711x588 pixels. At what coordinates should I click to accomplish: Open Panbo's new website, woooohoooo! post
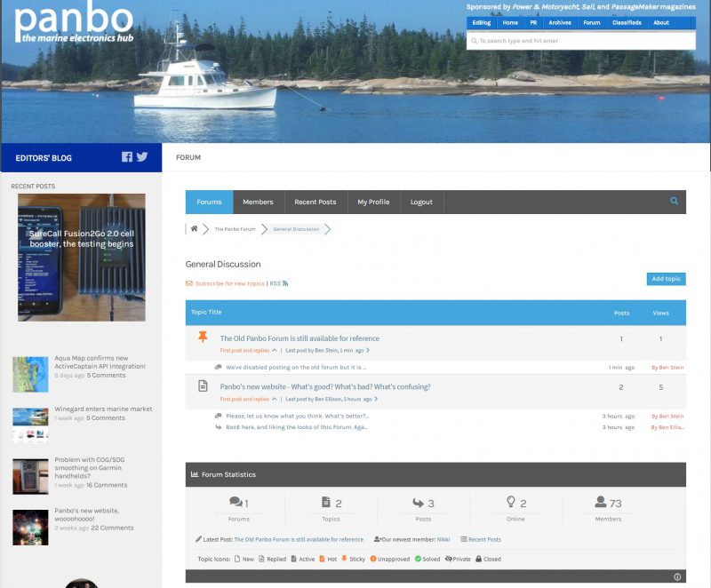[86, 514]
